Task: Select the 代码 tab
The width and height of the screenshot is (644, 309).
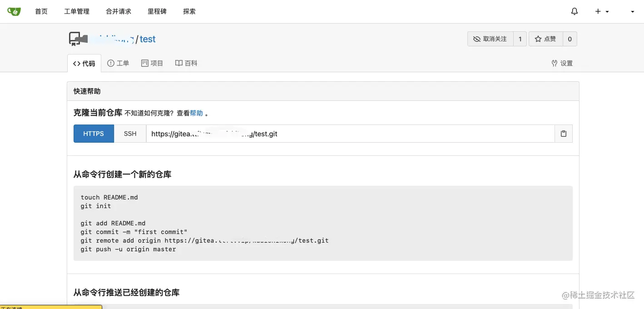Action: (x=84, y=63)
